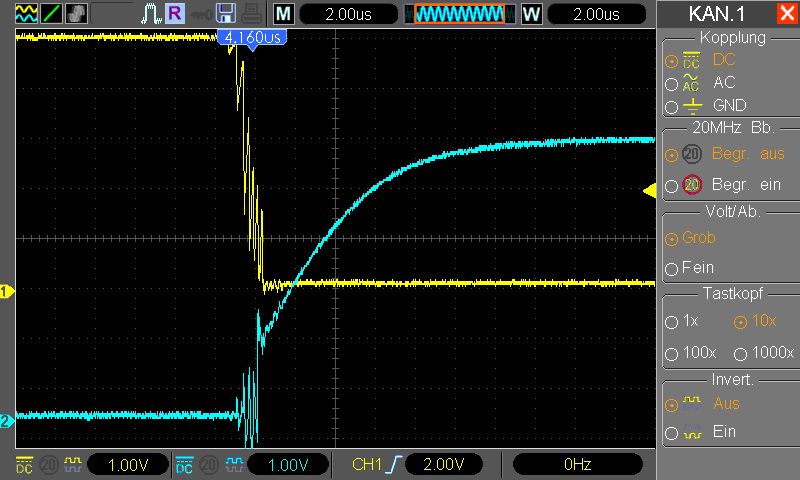This screenshot has height=480, width=800.
Task: Click the cyan channel 2 ground marker
Action: pos(7,421)
